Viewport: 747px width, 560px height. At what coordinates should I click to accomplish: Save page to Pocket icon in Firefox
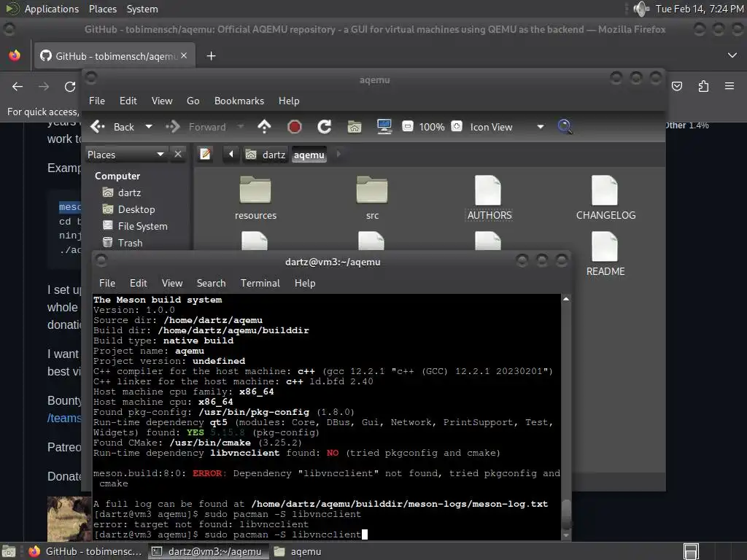pyautogui.click(x=677, y=86)
